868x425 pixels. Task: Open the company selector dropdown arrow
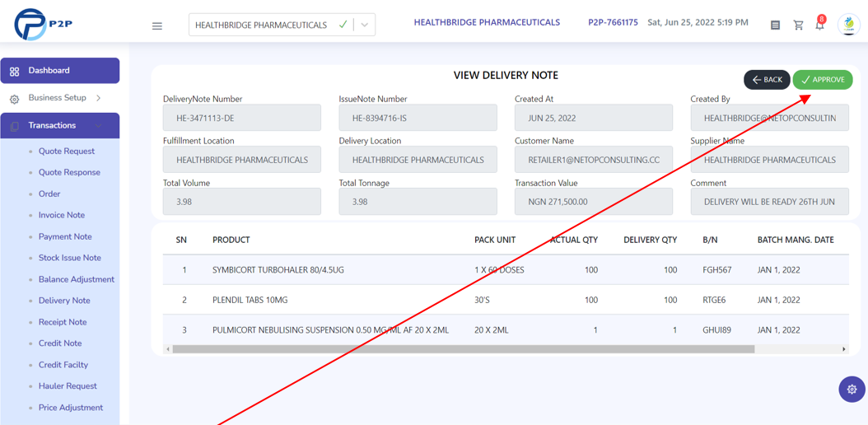coord(364,25)
